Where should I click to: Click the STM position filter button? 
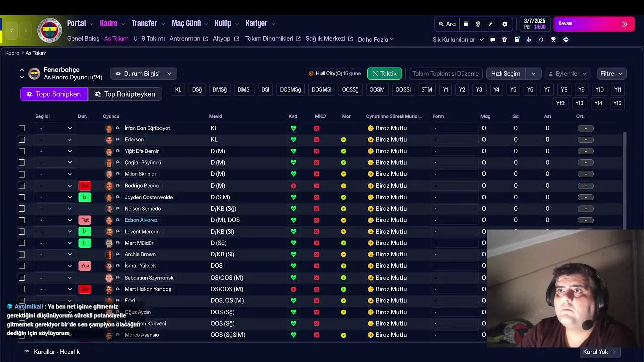427,89
